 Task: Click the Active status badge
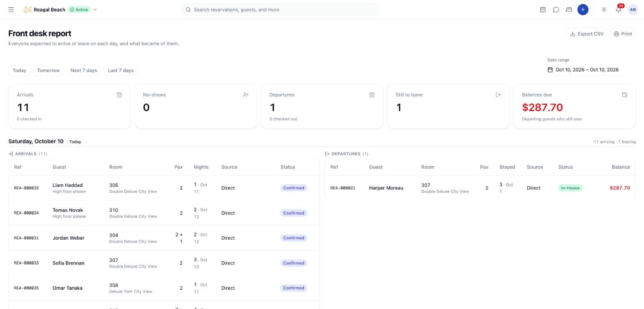pyautogui.click(x=79, y=9)
